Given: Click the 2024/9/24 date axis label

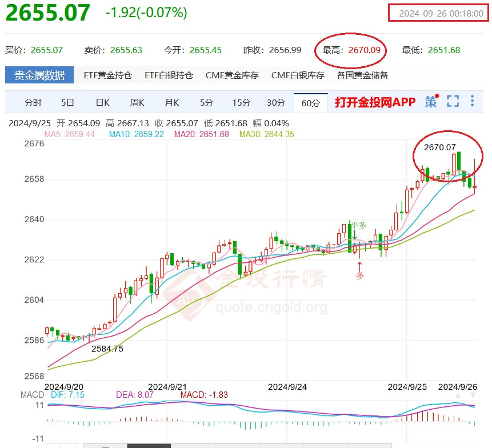Looking at the screenshot, I should (x=287, y=387).
